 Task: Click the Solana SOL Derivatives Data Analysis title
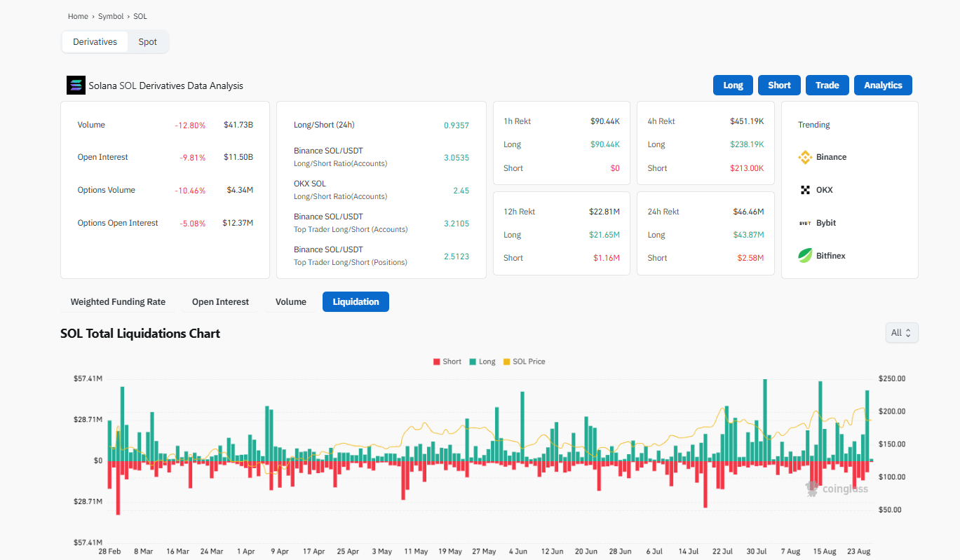[x=165, y=86]
